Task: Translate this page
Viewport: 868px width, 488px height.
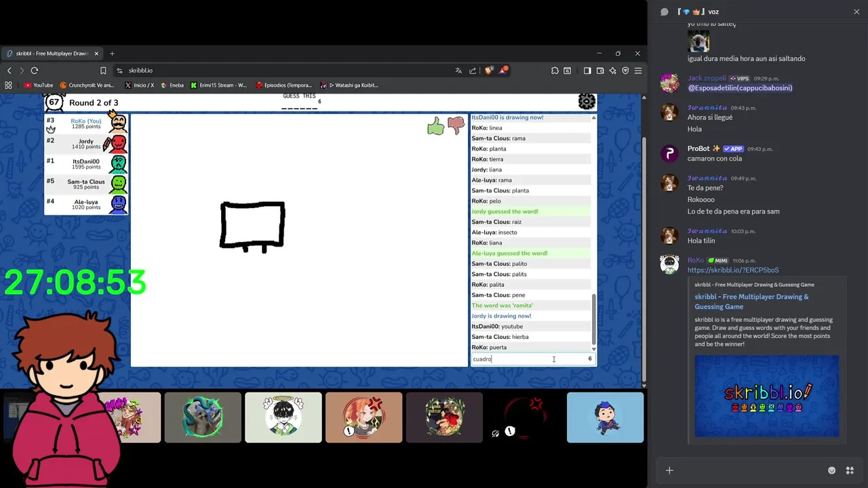Action: [x=458, y=70]
